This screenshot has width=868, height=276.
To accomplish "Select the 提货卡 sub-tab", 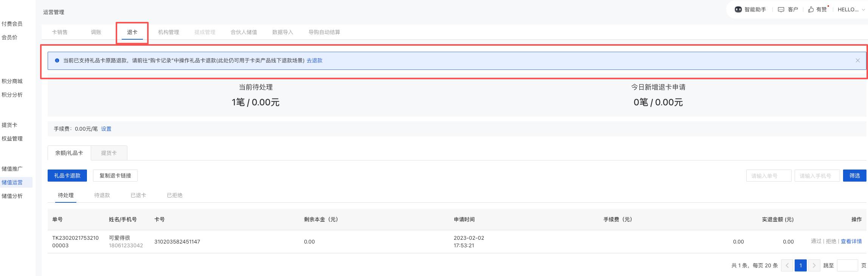I will coord(109,153).
